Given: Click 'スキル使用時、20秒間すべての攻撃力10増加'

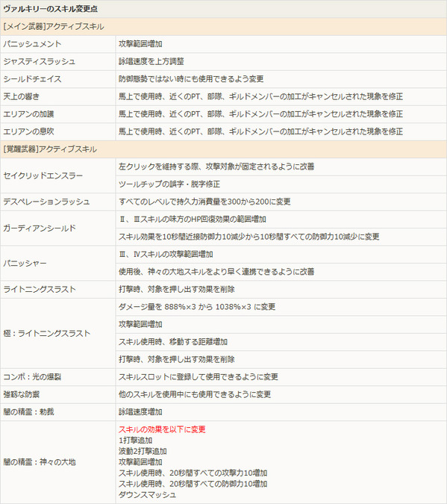Looking at the screenshot, I should tap(193, 473).
